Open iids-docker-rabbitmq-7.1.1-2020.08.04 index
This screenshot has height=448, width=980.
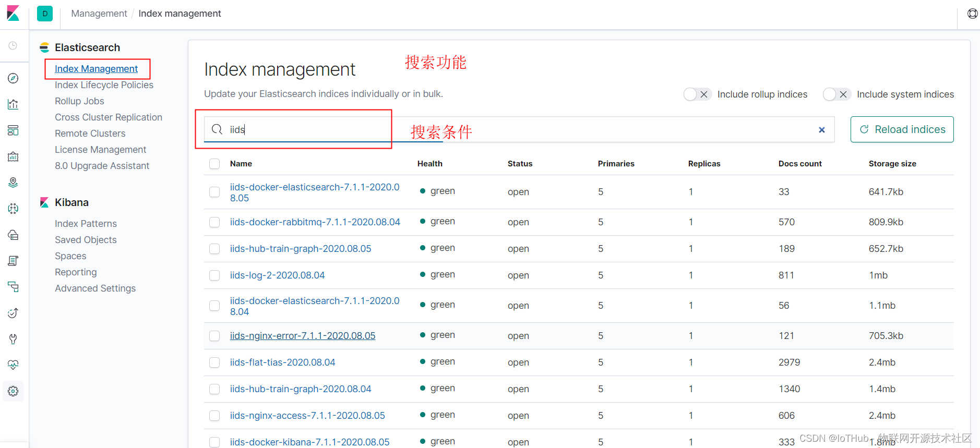click(315, 222)
